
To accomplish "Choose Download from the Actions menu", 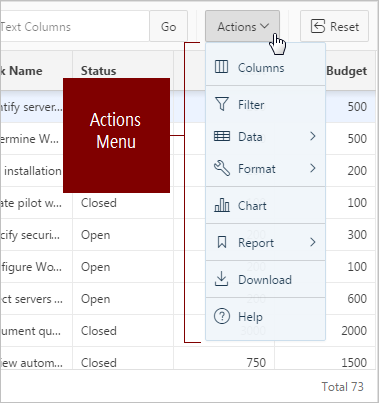I will [265, 279].
